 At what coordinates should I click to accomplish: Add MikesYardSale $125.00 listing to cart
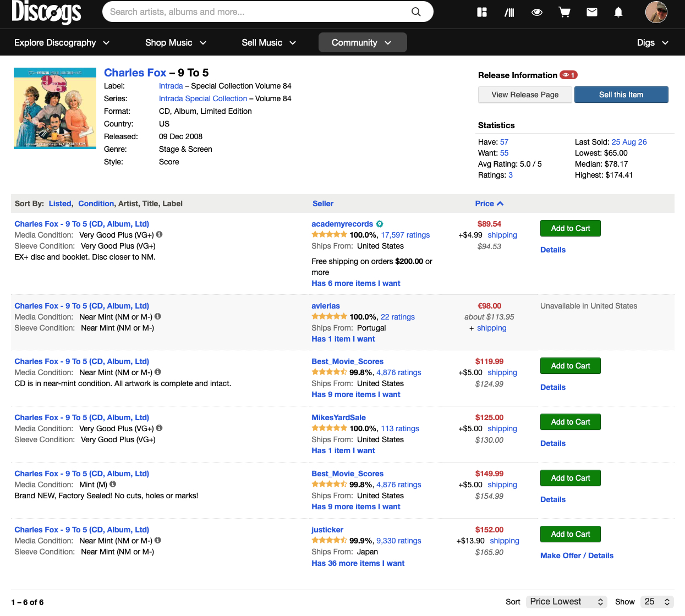click(x=571, y=422)
